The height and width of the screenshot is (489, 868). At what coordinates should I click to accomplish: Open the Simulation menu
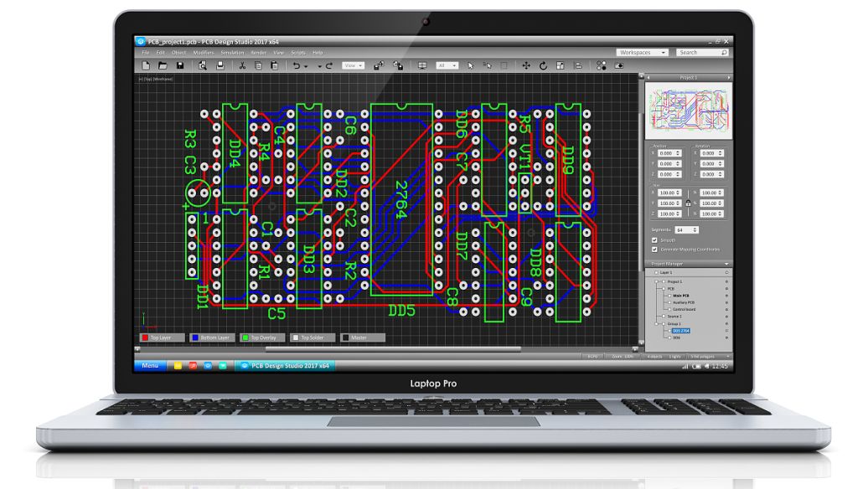(x=232, y=53)
